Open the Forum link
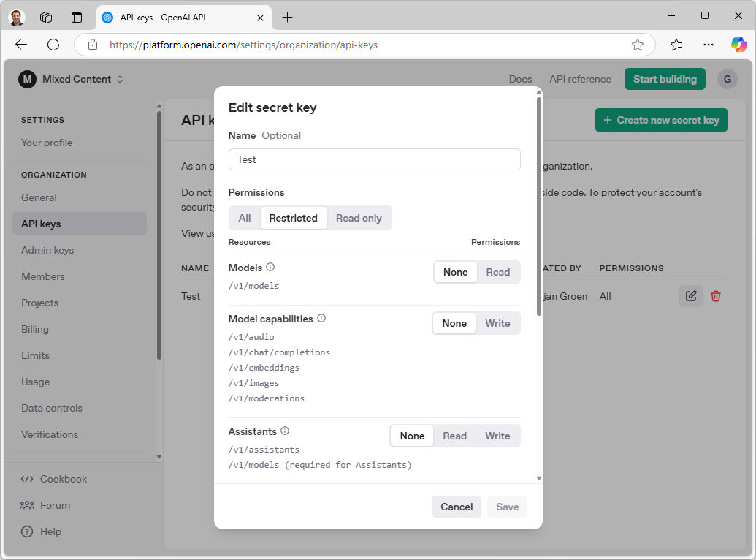The image size is (756, 560). (45, 505)
